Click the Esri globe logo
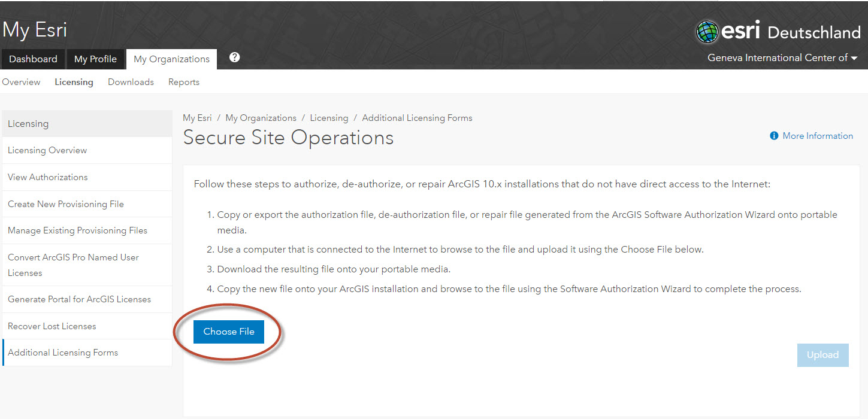The height and width of the screenshot is (419, 868). [x=707, y=32]
